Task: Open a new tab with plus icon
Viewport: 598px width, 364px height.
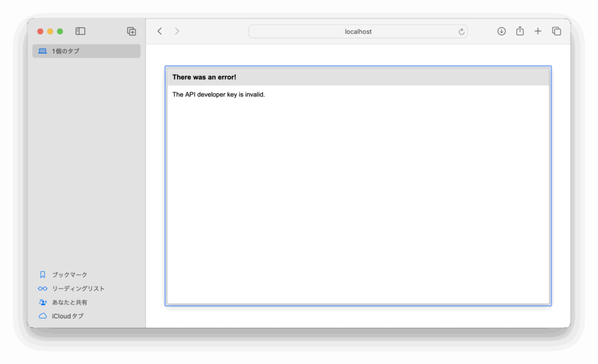Action: pyautogui.click(x=538, y=32)
